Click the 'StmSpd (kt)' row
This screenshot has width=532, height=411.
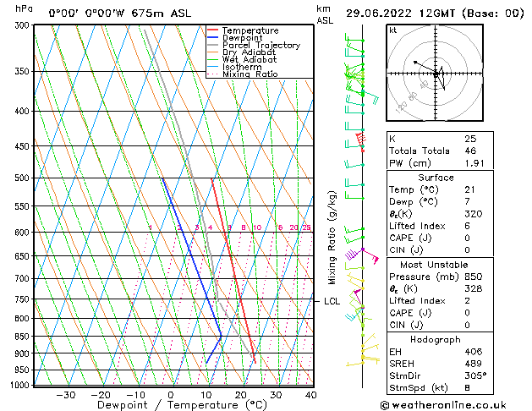click(x=440, y=387)
